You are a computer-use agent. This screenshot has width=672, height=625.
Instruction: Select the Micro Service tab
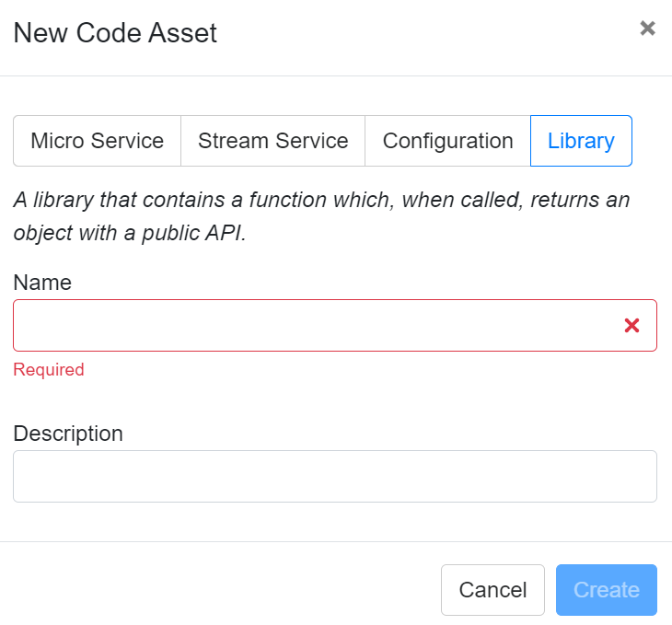click(97, 141)
